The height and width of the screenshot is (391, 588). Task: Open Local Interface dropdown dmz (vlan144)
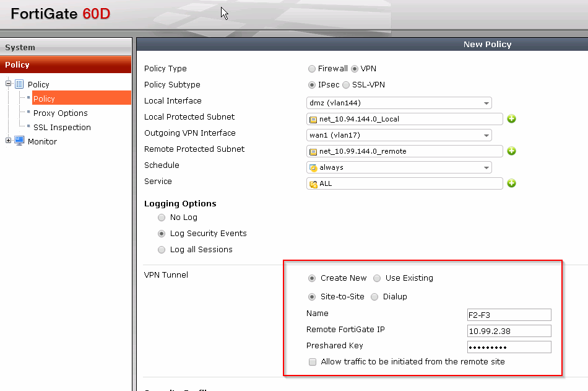tap(399, 103)
